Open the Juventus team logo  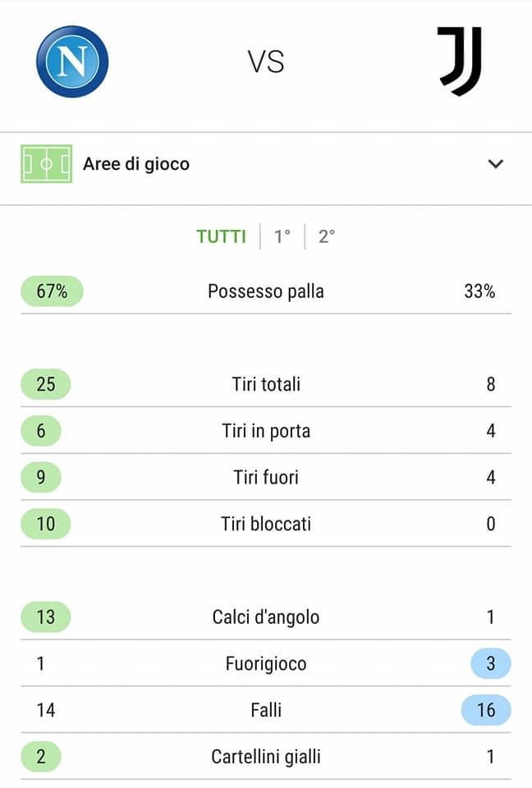460,62
